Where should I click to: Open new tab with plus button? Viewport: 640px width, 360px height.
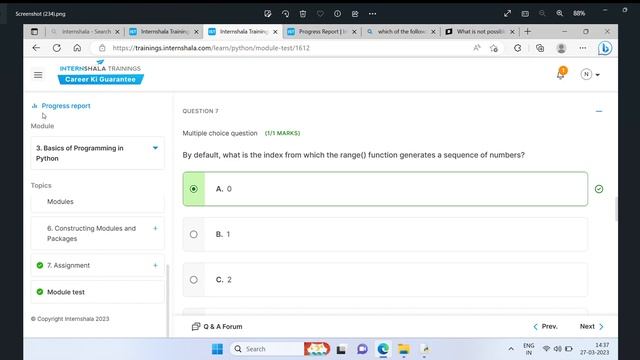(527, 31)
